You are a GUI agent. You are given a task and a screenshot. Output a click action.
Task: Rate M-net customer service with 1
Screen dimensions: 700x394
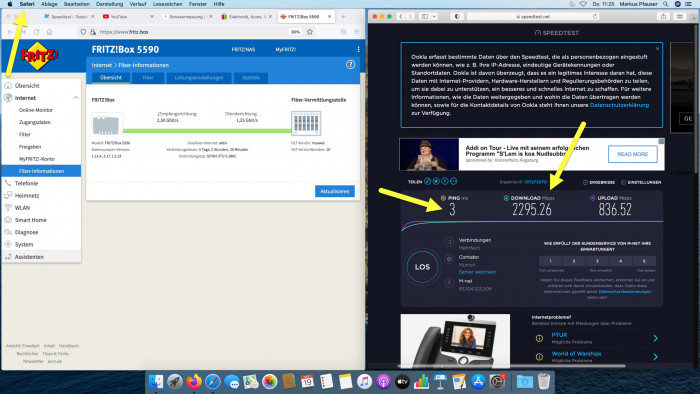[x=550, y=261]
